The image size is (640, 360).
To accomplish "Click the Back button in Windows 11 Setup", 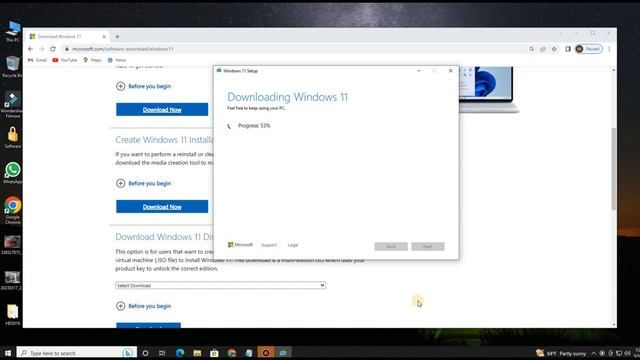I will click(x=391, y=246).
